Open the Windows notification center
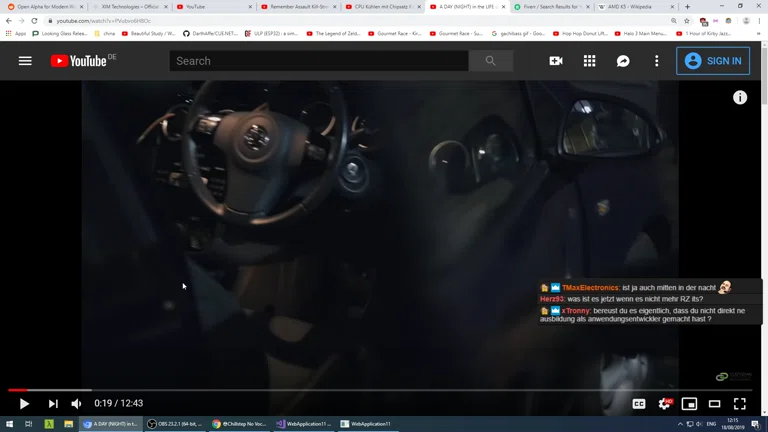The image size is (768, 432). tap(756, 424)
